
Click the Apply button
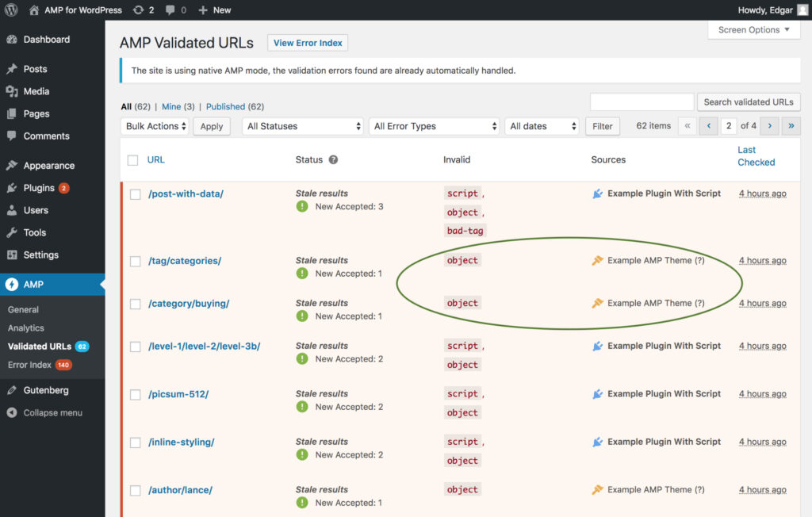pos(211,126)
